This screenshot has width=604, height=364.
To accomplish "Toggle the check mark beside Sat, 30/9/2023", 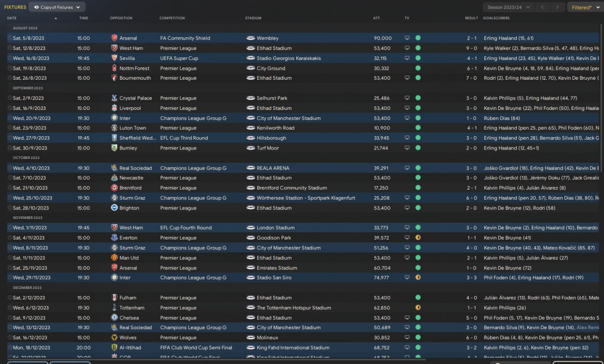I will [x=10, y=148].
